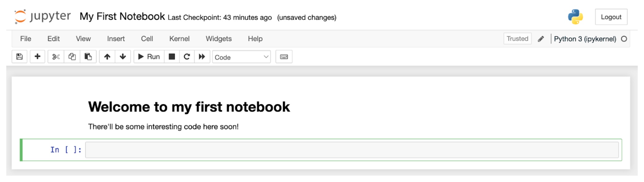The width and height of the screenshot is (644, 182).
Task: Open the command palette keyboard icon
Action: (284, 57)
